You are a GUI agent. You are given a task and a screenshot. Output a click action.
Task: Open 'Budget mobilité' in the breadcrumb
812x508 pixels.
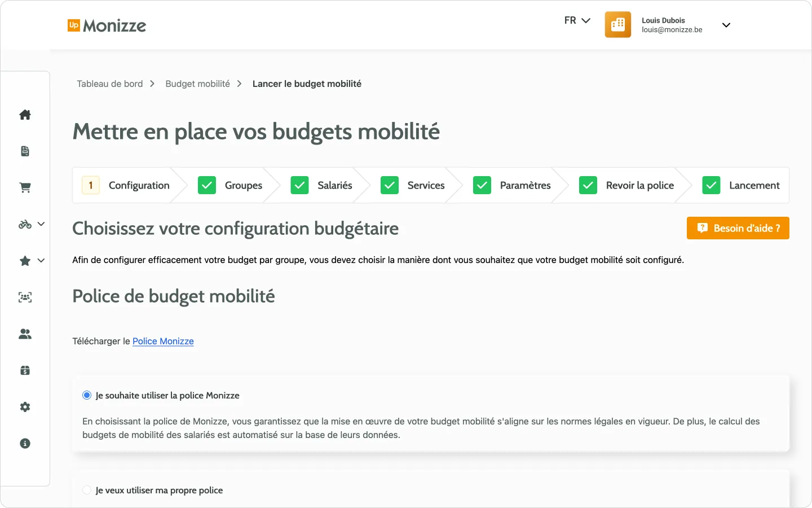(x=197, y=84)
